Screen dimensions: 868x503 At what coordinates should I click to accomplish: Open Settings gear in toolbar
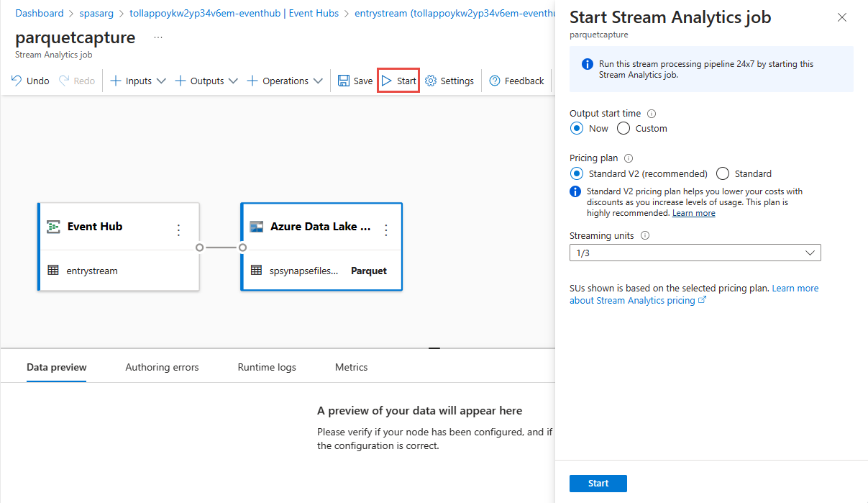pos(449,81)
